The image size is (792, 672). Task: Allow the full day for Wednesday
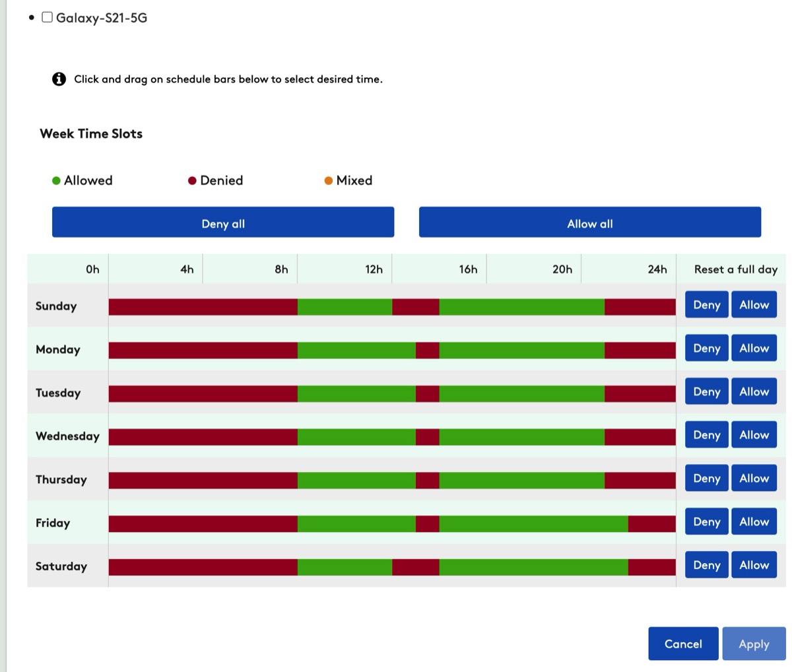[754, 435]
